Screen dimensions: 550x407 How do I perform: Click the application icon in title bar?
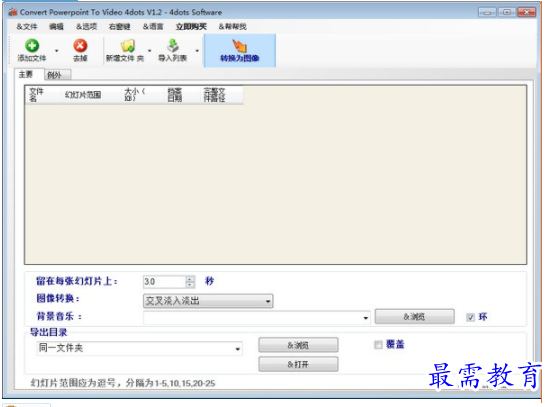click(13, 12)
